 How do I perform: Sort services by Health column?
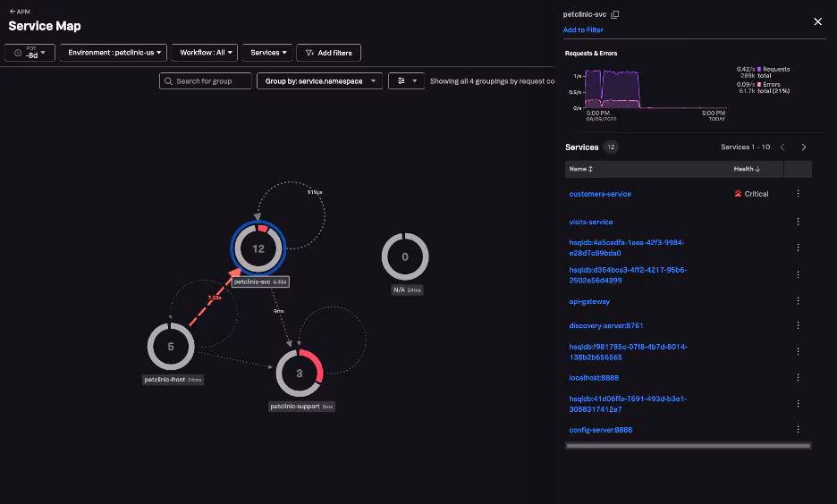coord(747,169)
